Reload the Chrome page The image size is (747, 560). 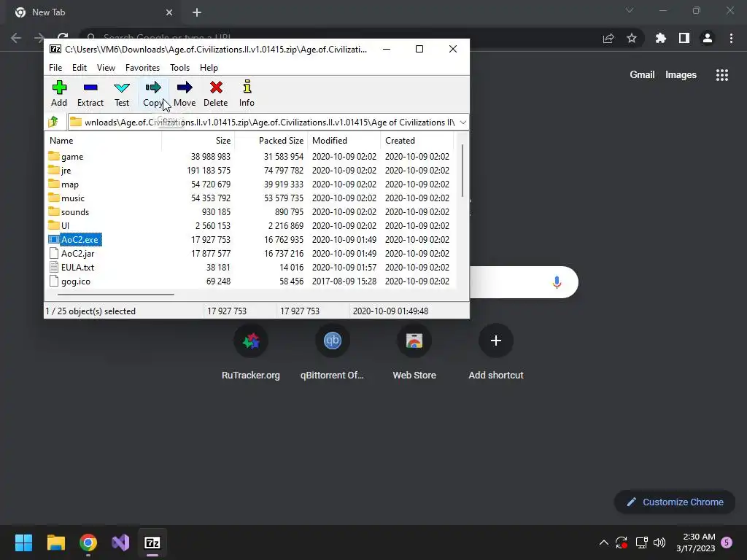(63, 38)
